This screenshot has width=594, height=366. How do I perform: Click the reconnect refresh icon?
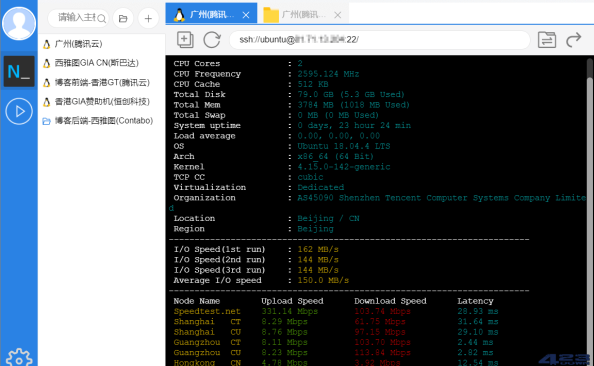(x=212, y=39)
